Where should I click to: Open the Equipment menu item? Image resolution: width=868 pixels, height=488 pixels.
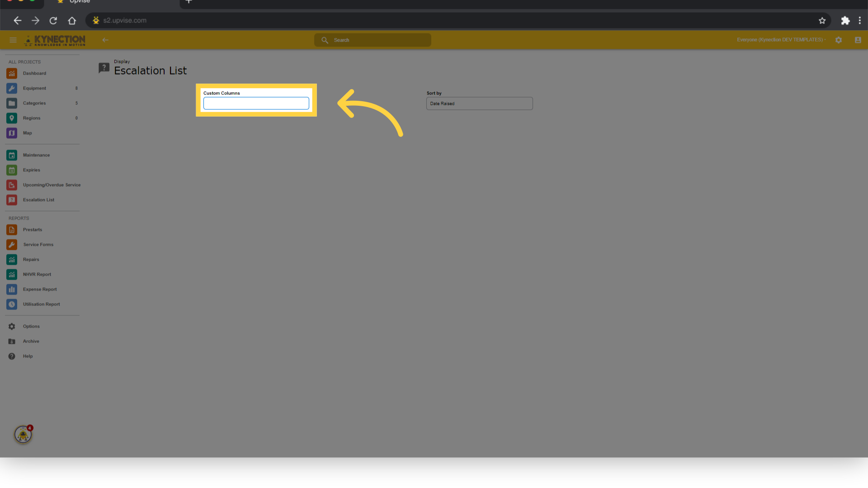click(34, 88)
